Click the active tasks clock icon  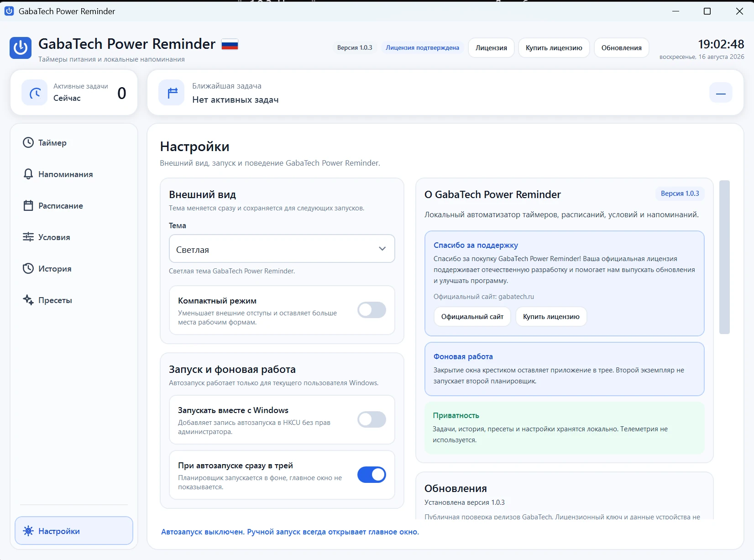pos(35,93)
